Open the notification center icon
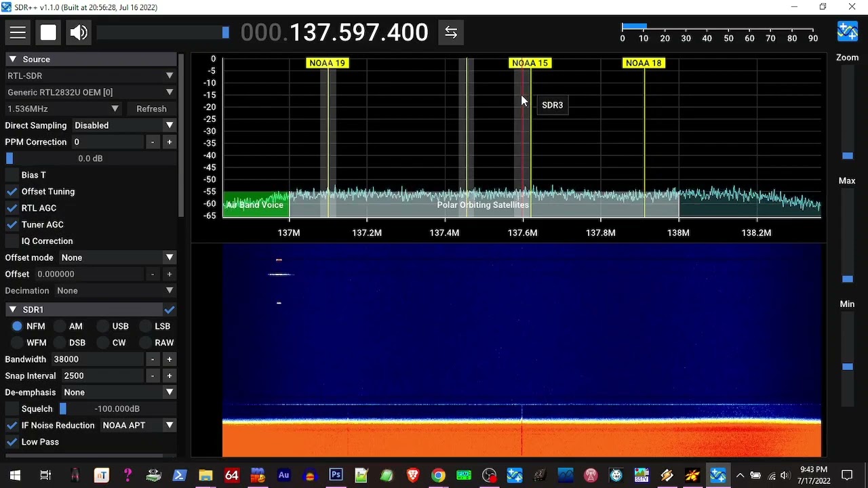The height and width of the screenshot is (488, 868). tap(847, 475)
